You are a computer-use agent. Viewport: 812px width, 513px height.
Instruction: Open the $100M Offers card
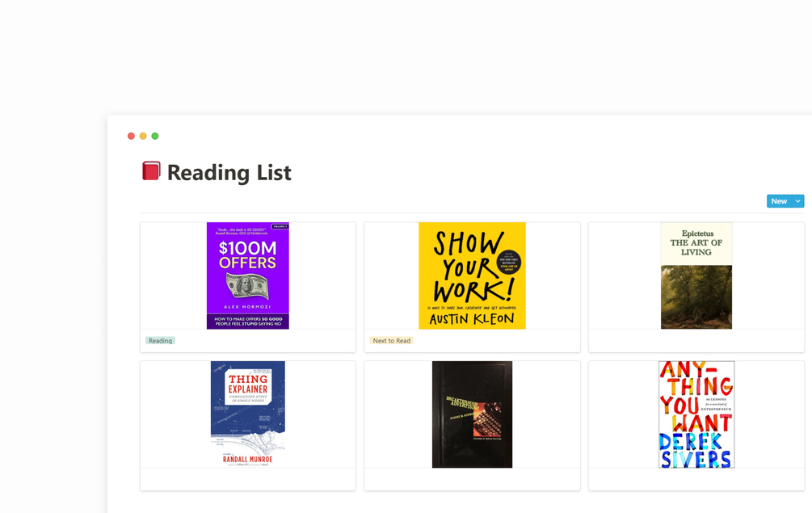pos(247,287)
